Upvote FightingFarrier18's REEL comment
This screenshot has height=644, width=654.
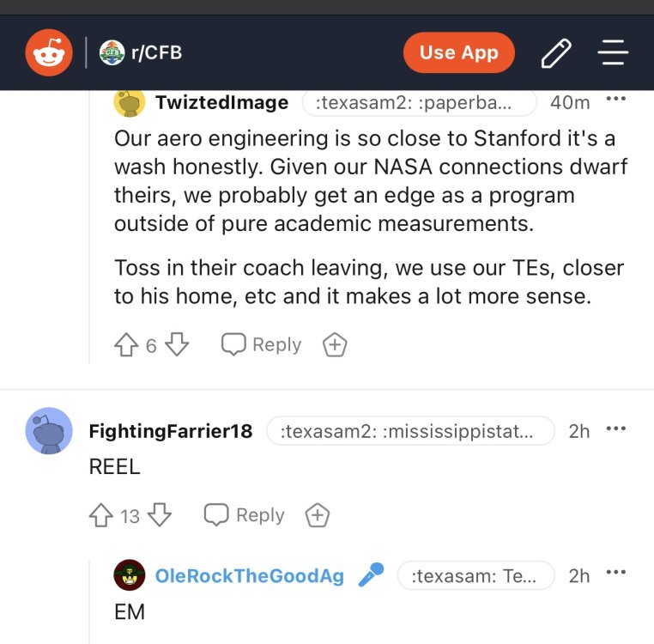pyautogui.click(x=101, y=515)
